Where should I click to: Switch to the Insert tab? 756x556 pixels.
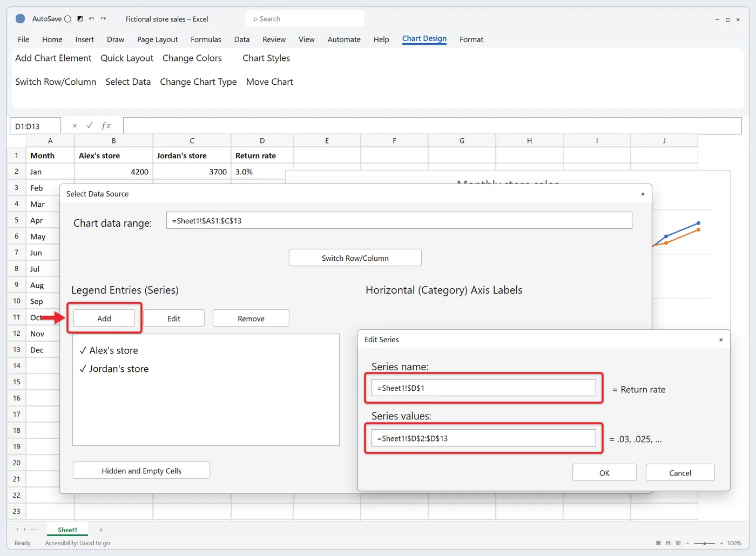84,39
